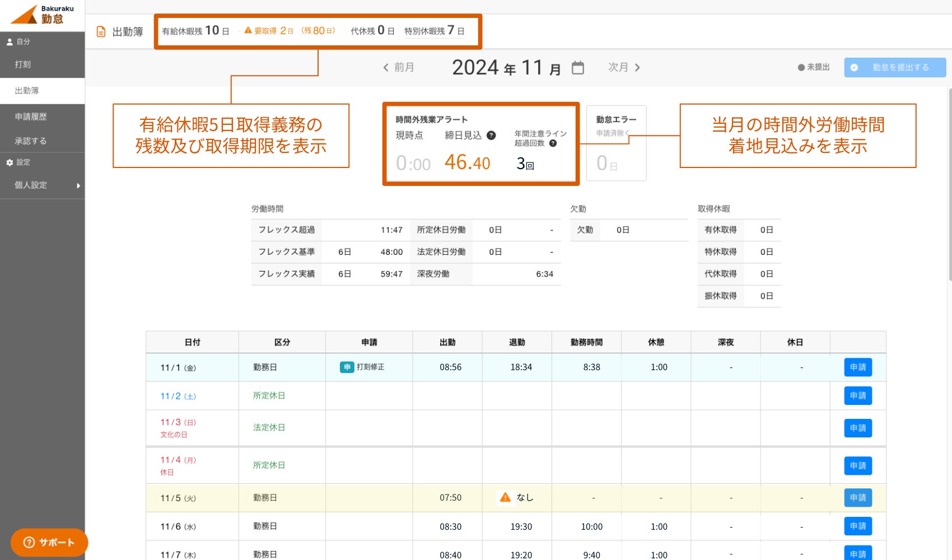Click the warning icon on 11/5 退勤
This screenshot has height=560, width=952.
click(x=505, y=497)
